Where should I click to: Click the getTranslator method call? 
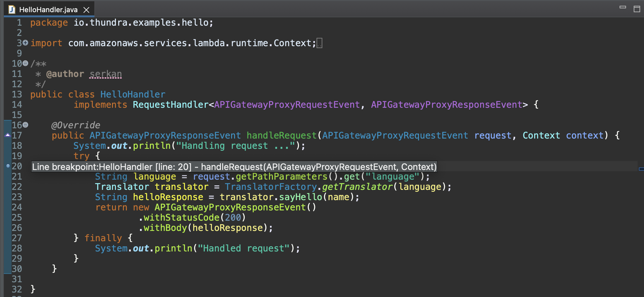(357, 187)
